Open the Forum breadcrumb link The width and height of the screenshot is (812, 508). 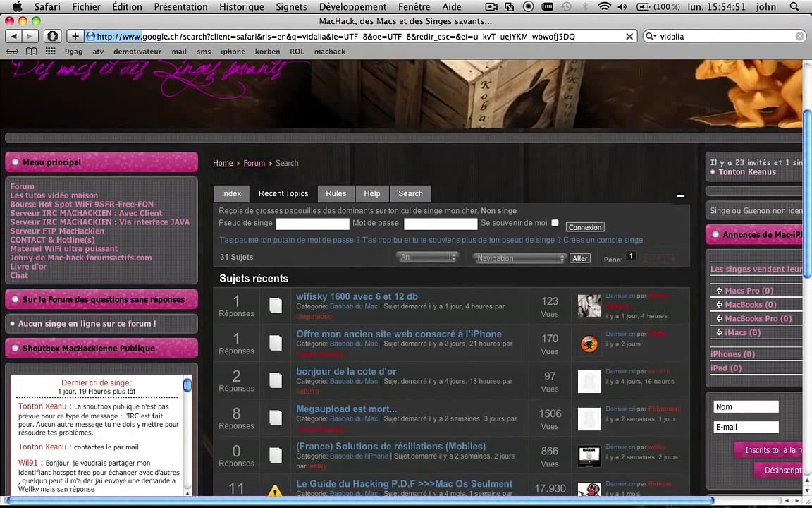click(254, 163)
